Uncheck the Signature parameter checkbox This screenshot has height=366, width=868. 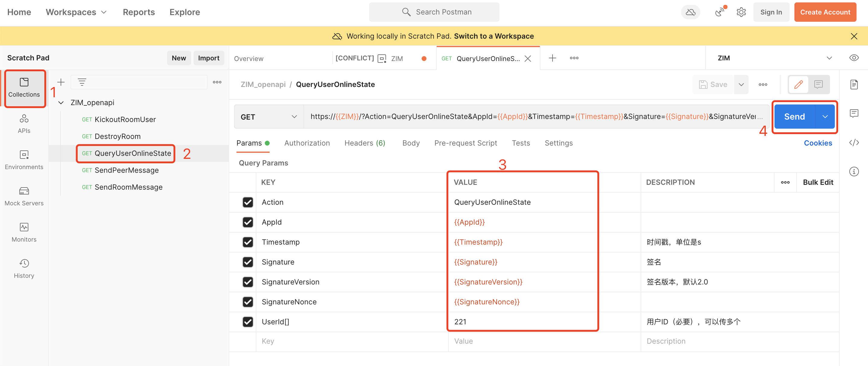pyautogui.click(x=248, y=262)
